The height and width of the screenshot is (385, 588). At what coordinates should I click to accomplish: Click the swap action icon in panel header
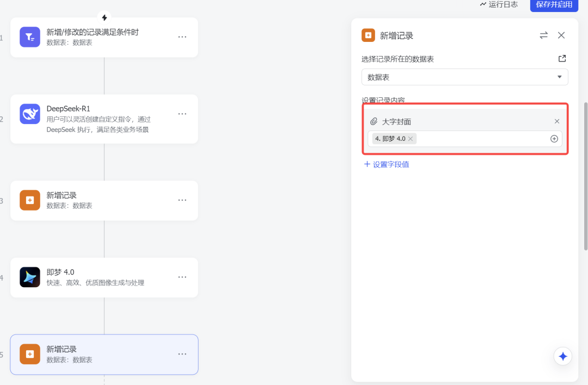(543, 35)
